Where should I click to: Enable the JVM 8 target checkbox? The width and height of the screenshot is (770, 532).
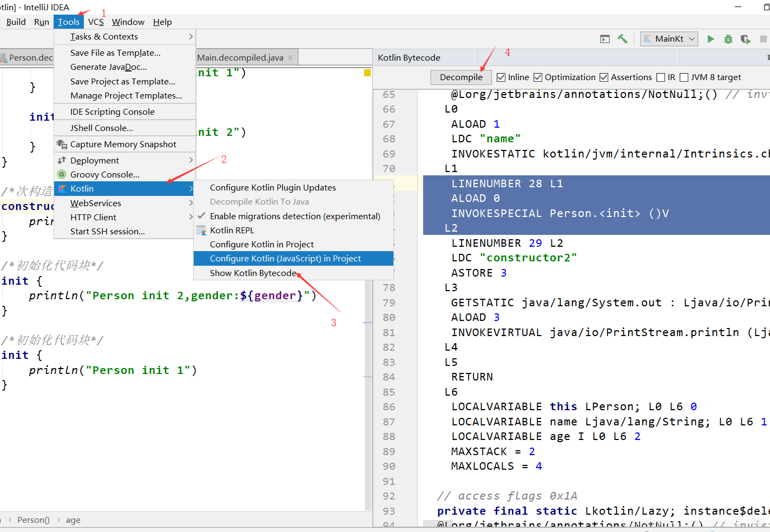(x=684, y=77)
